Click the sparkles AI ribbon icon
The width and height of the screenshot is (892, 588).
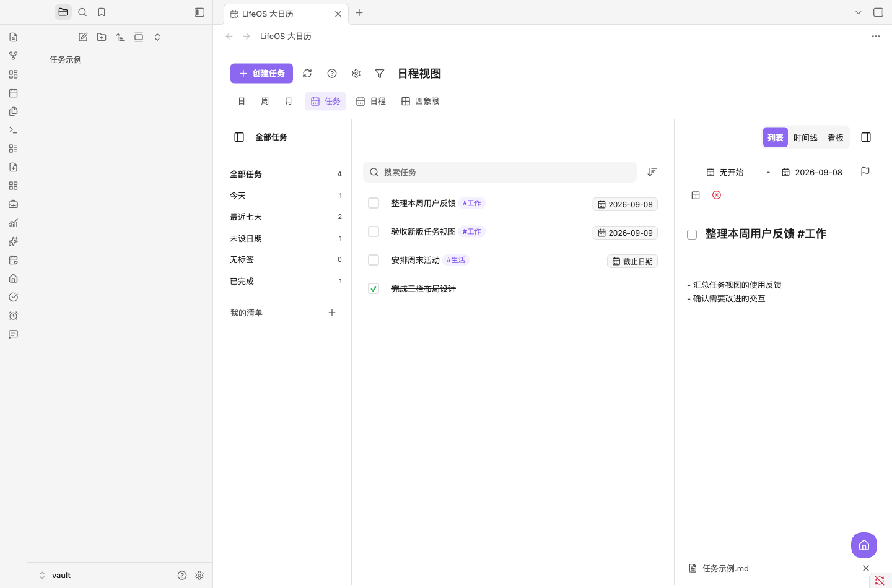[x=14, y=241]
